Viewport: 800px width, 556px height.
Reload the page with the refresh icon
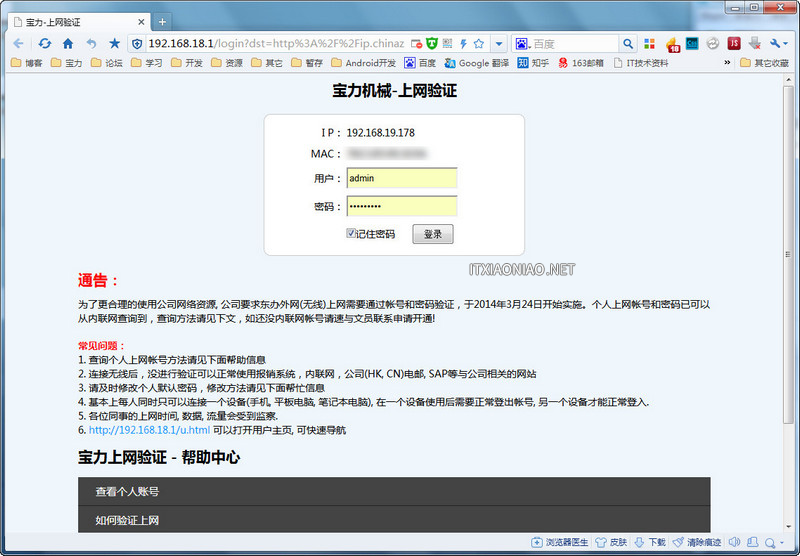(x=45, y=44)
